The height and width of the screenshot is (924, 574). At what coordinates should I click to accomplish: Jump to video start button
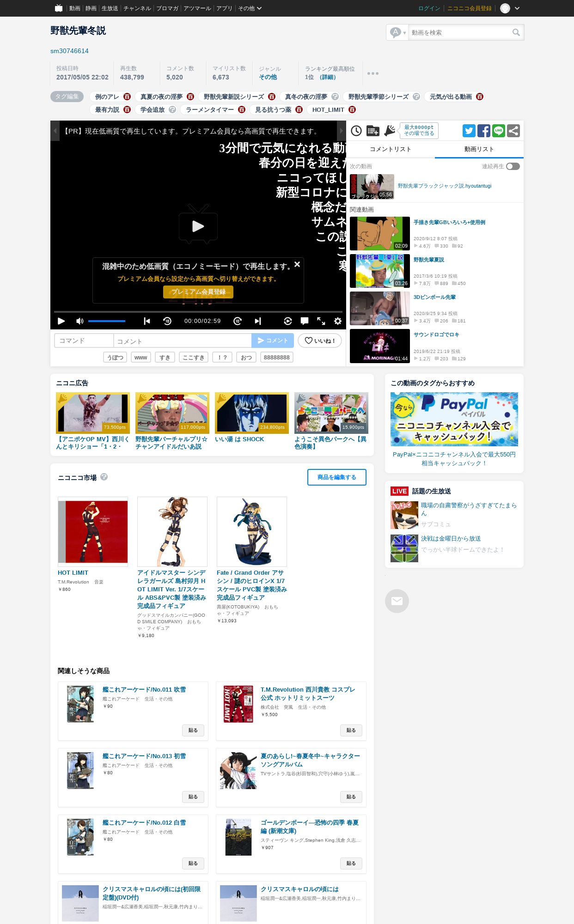[x=147, y=321]
